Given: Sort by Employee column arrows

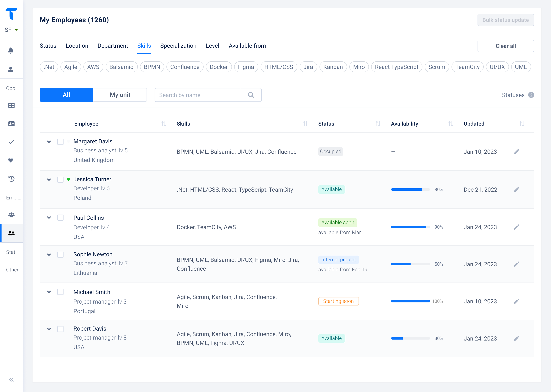Looking at the screenshot, I should coord(164,124).
